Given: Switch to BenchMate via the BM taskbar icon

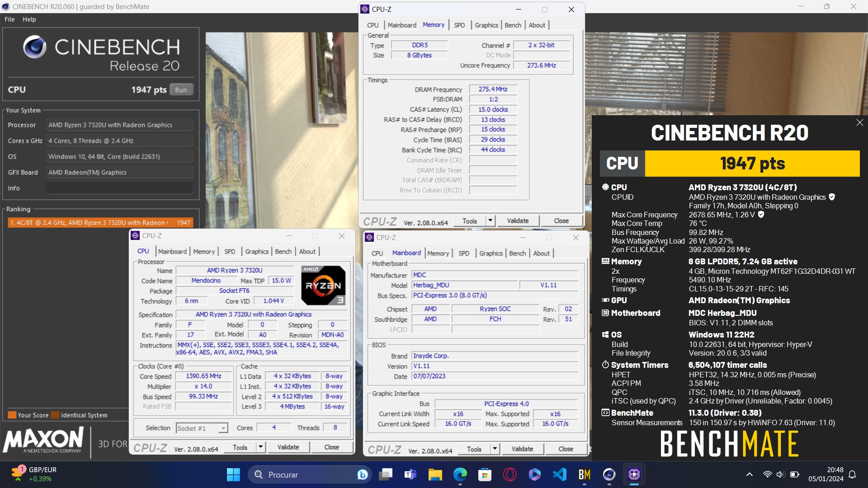Looking at the screenshot, I should tap(585, 474).
